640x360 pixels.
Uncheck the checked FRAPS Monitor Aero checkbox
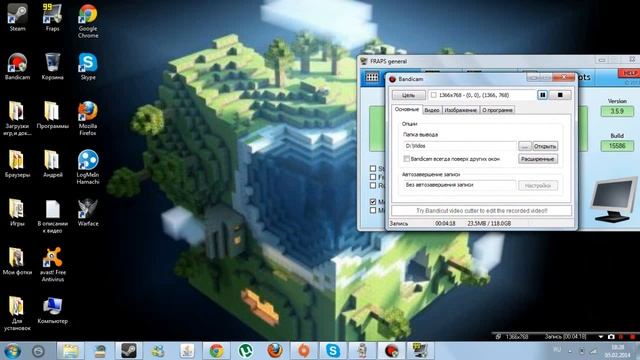[x=373, y=202]
